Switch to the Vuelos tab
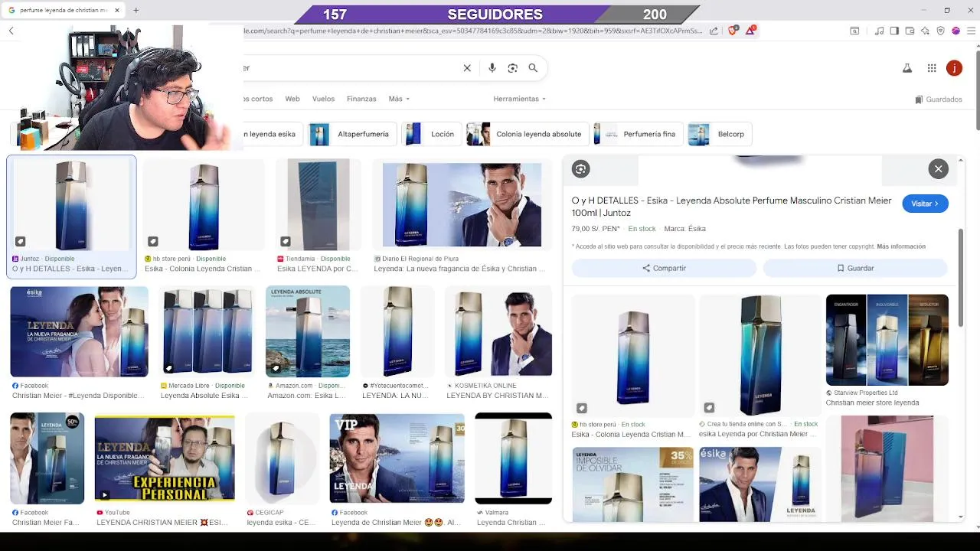This screenshot has height=551, width=980. tap(323, 99)
